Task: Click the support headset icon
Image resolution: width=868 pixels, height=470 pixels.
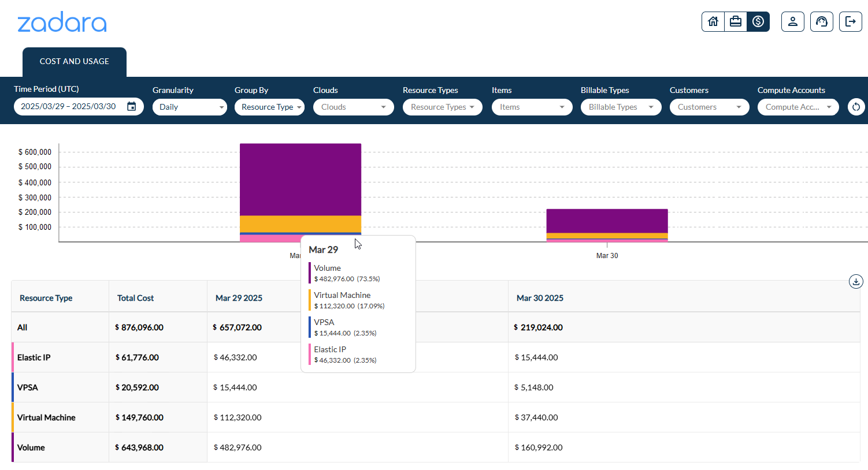Action: pyautogui.click(x=821, y=21)
